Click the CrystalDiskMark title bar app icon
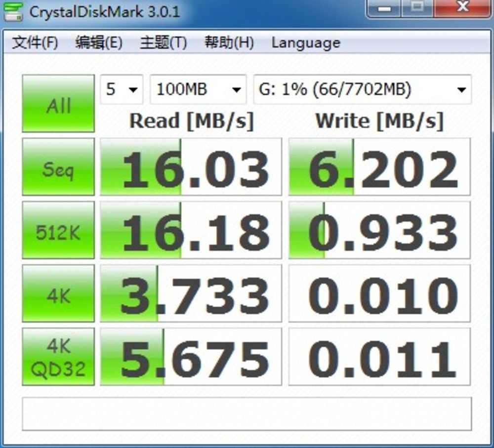 tap(13, 12)
